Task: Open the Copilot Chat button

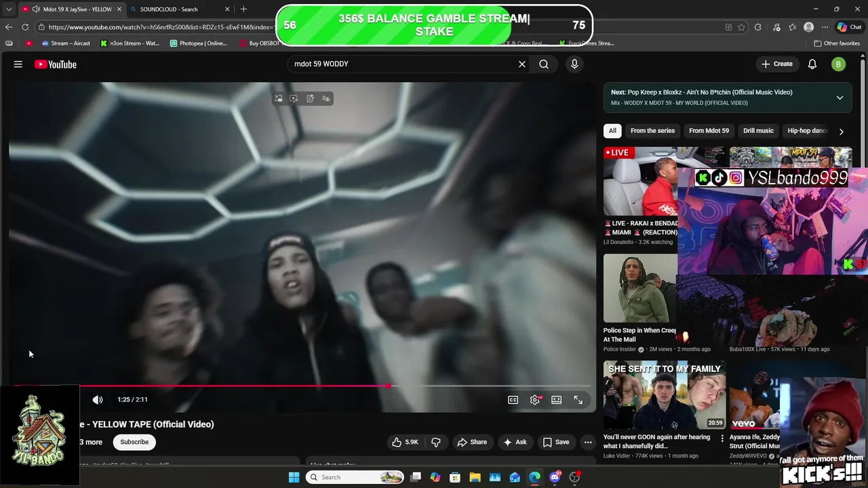Action: click(x=850, y=27)
